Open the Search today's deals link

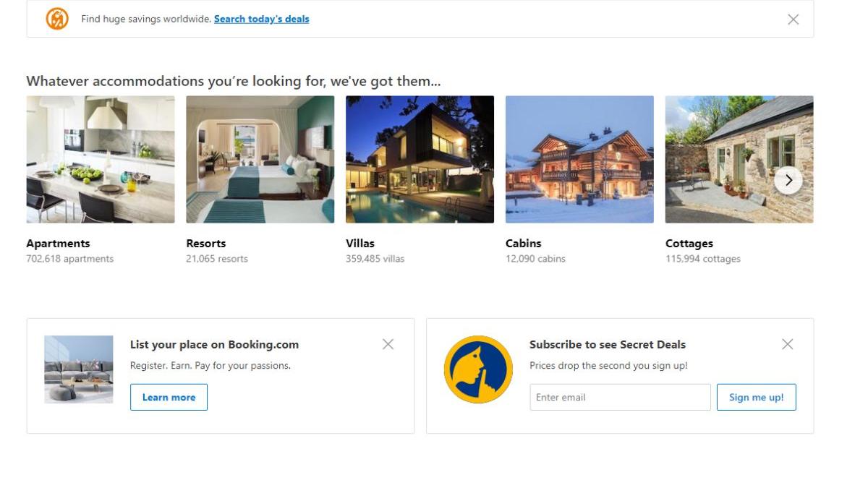coord(261,19)
